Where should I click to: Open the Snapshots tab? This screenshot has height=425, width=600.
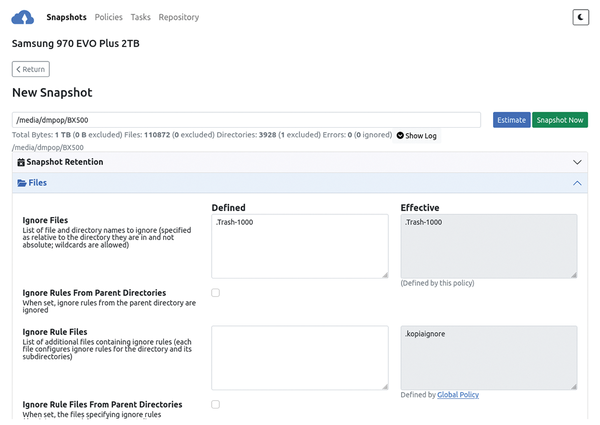coord(66,17)
